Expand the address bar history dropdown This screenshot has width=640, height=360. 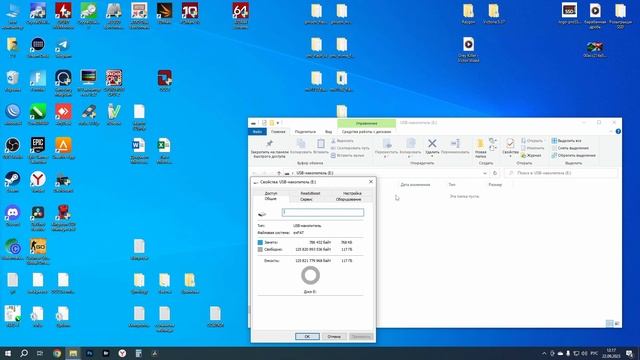pyautogui.click(x=484, y=173)
